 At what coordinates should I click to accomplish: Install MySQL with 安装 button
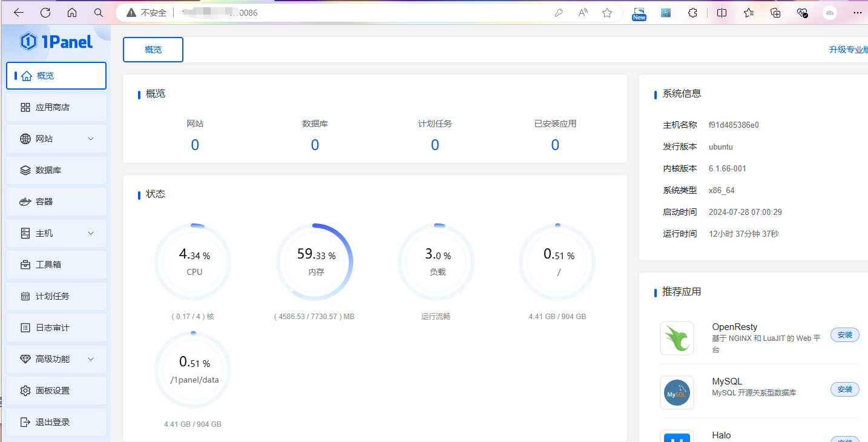pos(844,389)
